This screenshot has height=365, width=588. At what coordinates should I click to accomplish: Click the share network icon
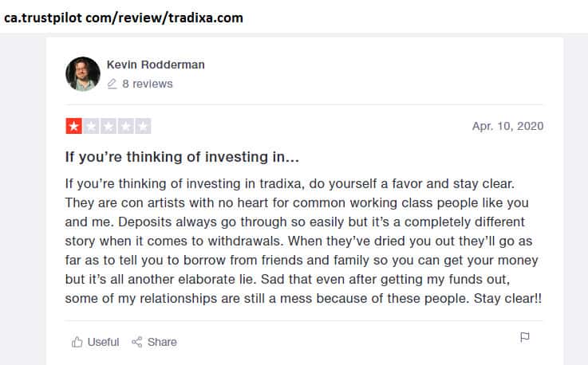[x=137, y=342]
